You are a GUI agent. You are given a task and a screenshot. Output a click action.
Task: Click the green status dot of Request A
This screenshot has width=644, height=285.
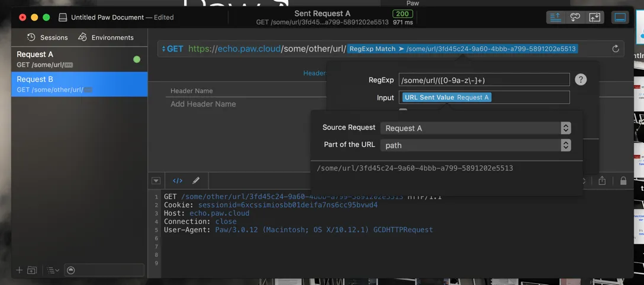137,60
